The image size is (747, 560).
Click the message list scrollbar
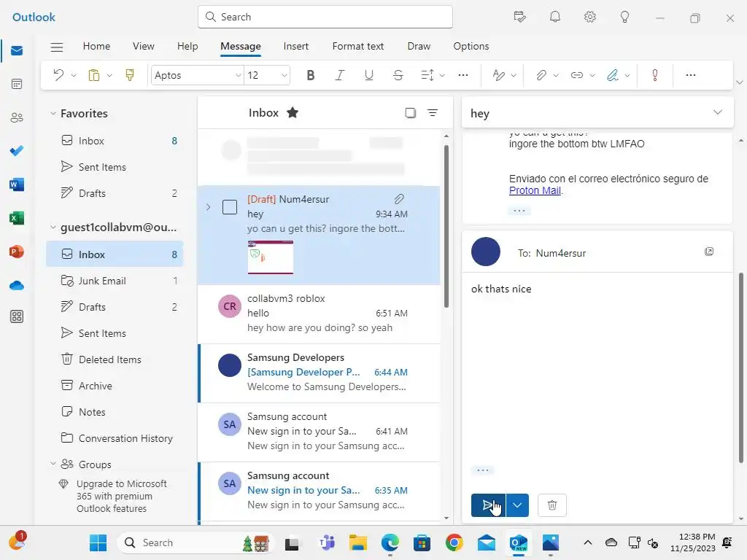(446, 226)
